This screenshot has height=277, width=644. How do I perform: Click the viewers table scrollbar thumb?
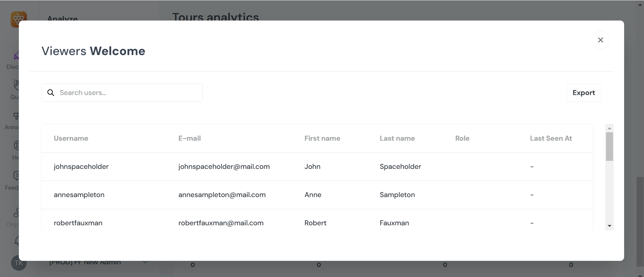coord(609,146)
